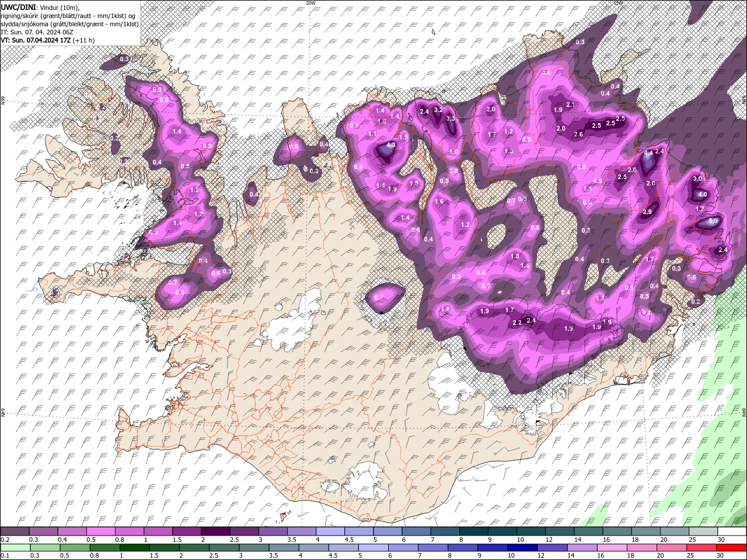Click the bright pink upper legend swatch at 0.5
Viewport: 747px width, 560px height.
(x=100, y=531)
